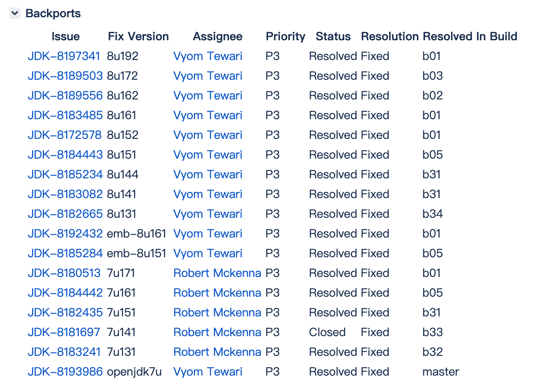This screenshot has width=540, height=392.
Task: View Robert Mckenna's profile on the 7u131 row
Action: click(x=217, y=352)
